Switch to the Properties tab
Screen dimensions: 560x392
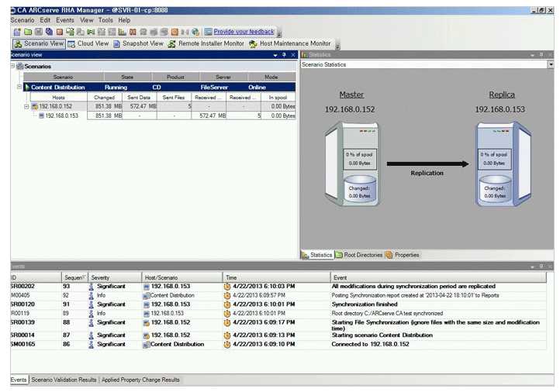click(x=403, y=255)
